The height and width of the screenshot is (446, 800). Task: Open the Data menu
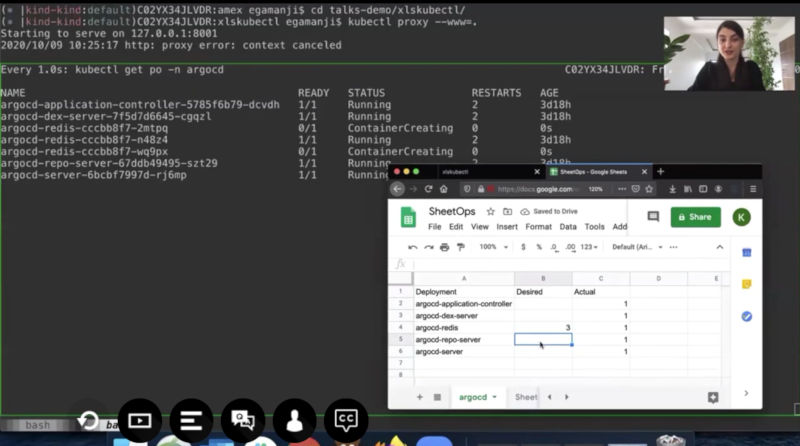point(568,227)
